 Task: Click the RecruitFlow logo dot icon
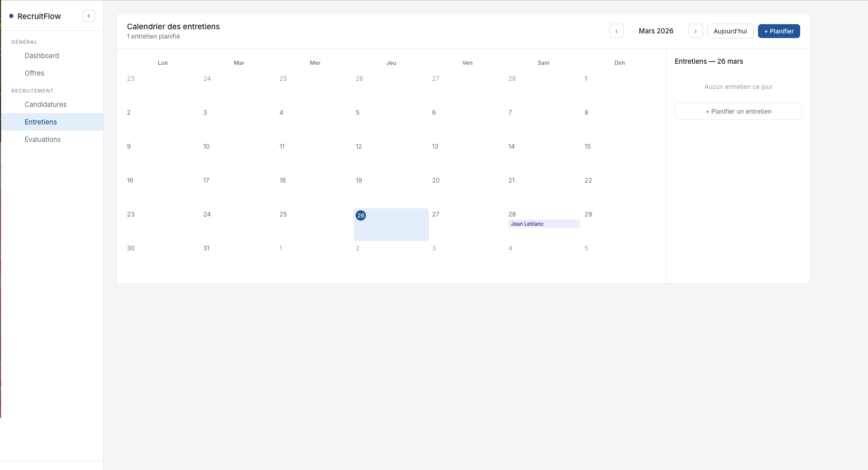point(11,16)
